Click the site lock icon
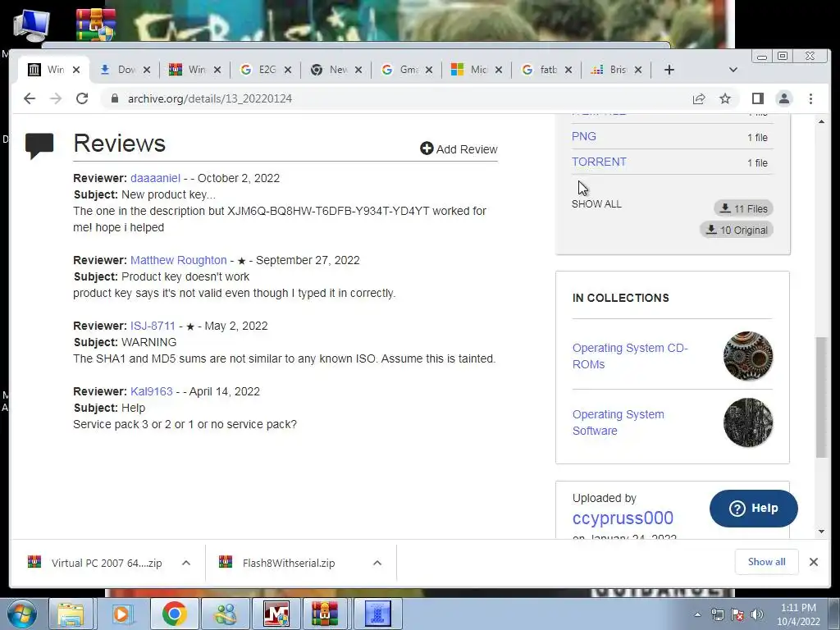Viewport: 840px width, 630px height. pos(114,98)
